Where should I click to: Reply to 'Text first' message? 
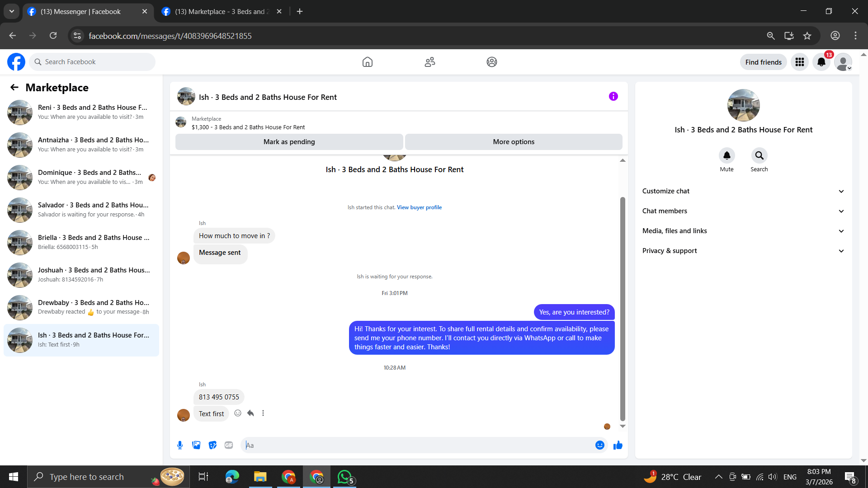coord(250,413)
